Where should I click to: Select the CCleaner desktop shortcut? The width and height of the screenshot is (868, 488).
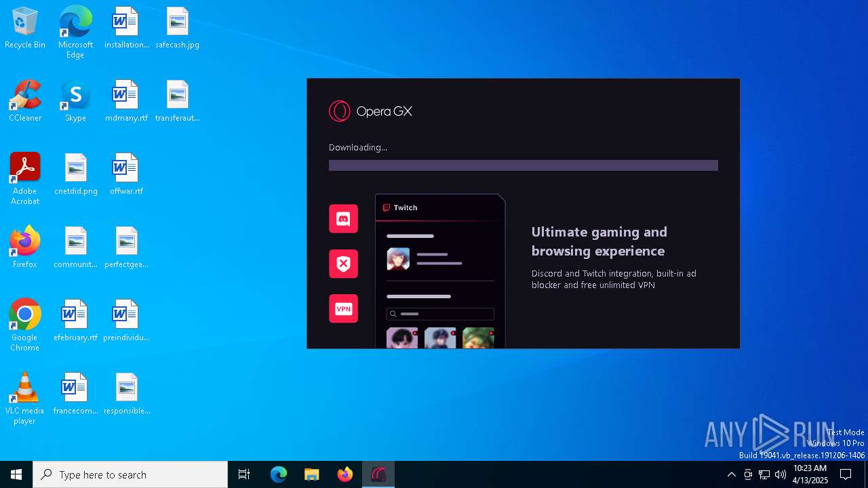click(x=25, y=102)
